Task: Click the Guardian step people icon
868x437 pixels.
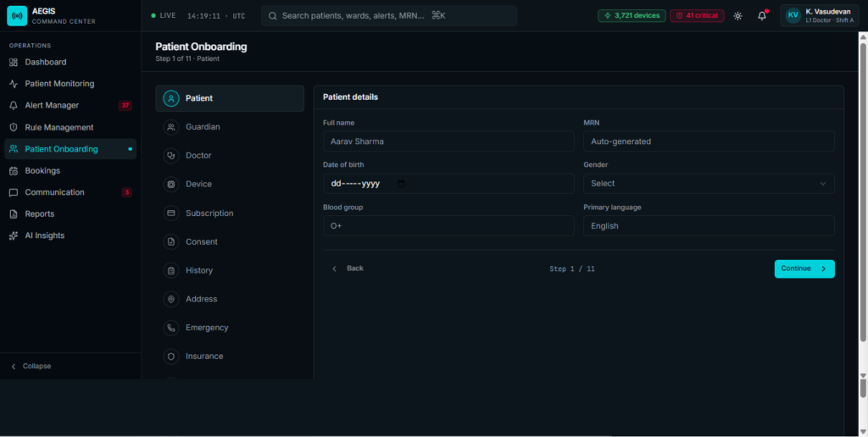Action: (x=171, y=127)
